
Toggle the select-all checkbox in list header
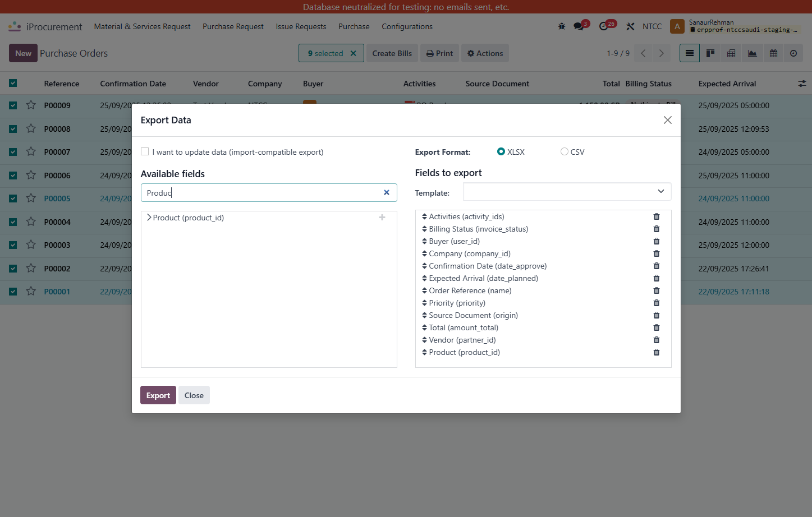[13, 83]
